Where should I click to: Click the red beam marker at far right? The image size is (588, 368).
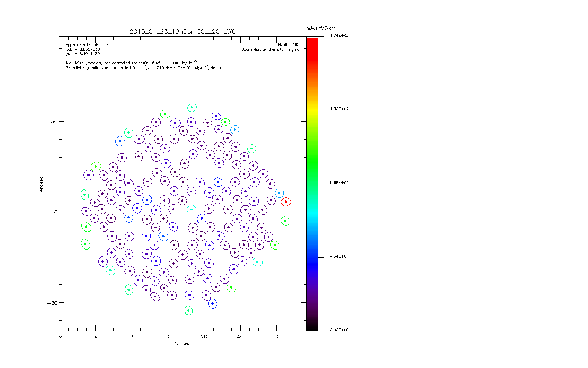(286, 202)
